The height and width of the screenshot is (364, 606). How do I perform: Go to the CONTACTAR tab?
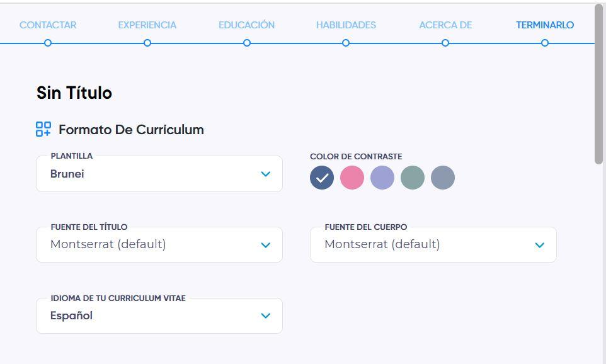click(x=48, y=25)
